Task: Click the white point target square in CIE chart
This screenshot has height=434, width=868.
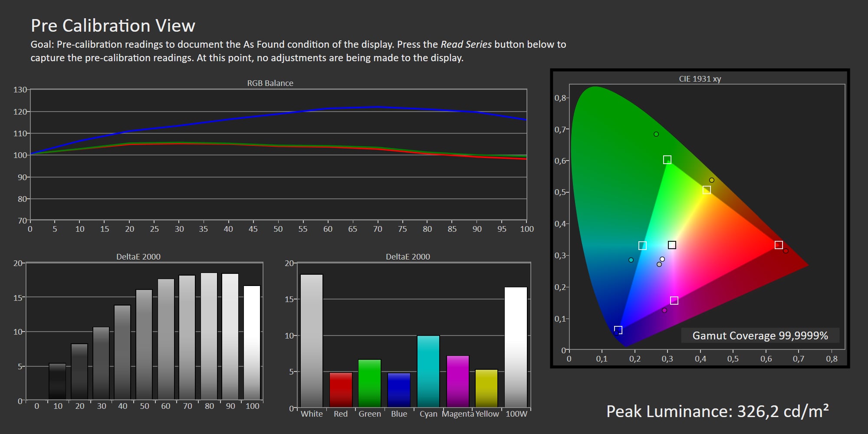Action: pos(672,245)
